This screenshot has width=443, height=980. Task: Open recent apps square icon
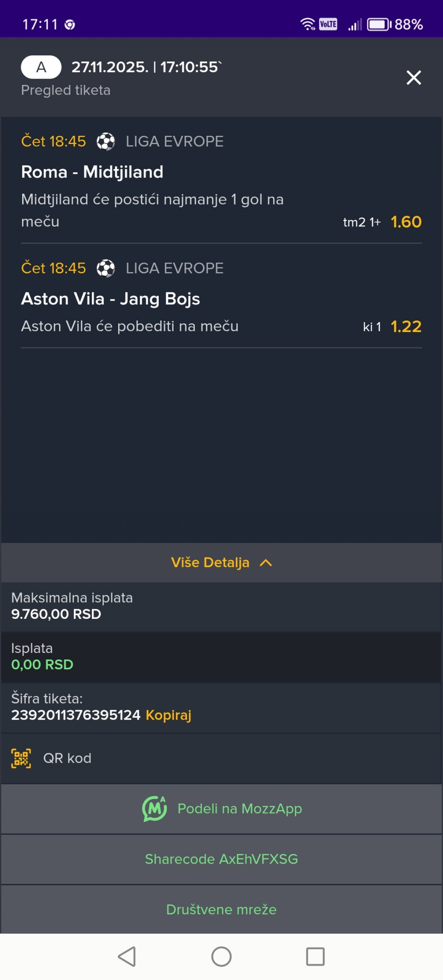point(315,956)
